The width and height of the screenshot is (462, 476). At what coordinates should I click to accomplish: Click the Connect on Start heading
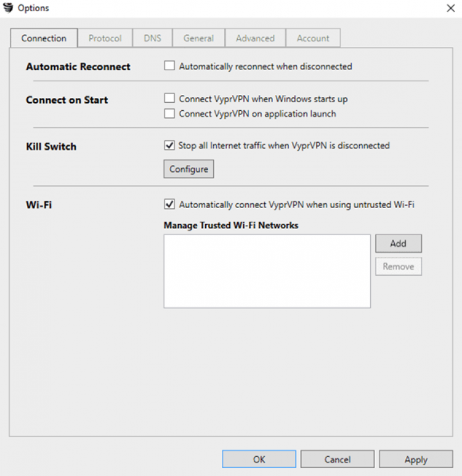[67, 100]
